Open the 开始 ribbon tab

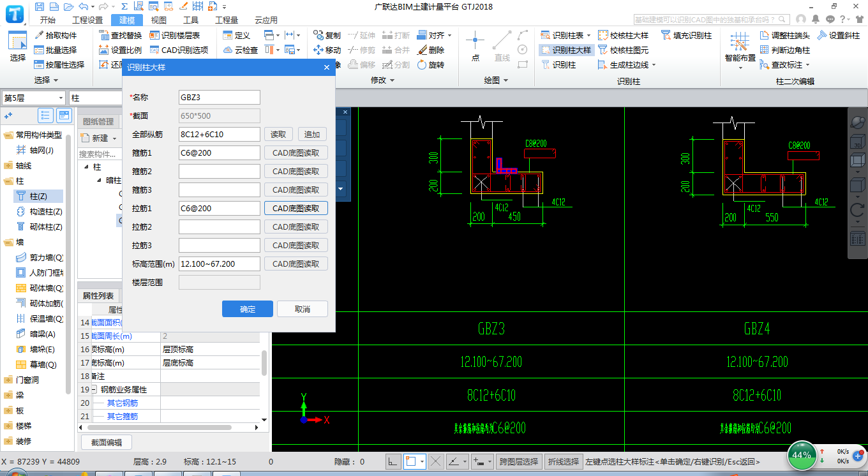pos(47,20)
